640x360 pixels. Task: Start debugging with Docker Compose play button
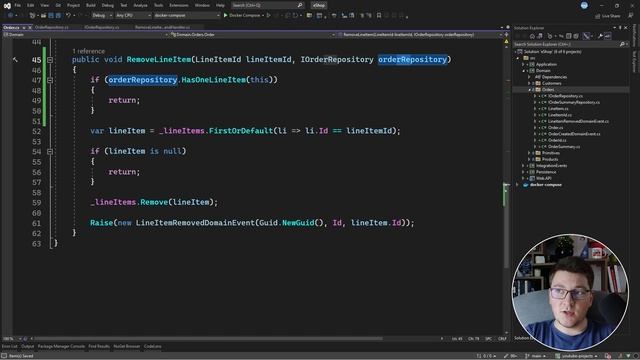point(243,16)
